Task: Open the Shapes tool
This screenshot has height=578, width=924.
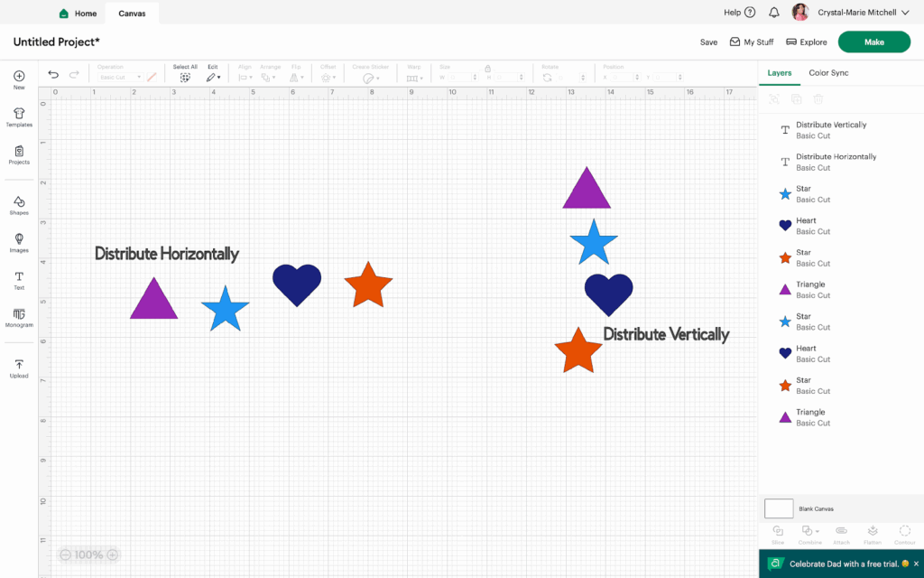Action: (x=19, y=201)
